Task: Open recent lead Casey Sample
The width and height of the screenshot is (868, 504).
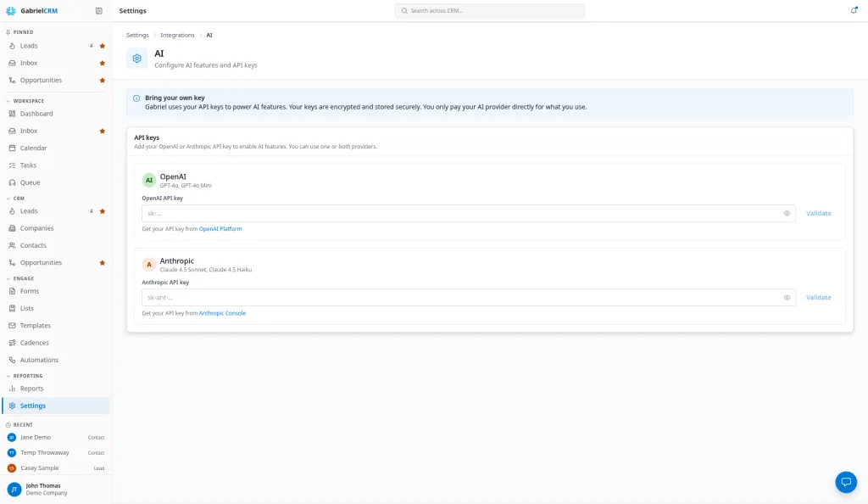Action: coord(55,468)
